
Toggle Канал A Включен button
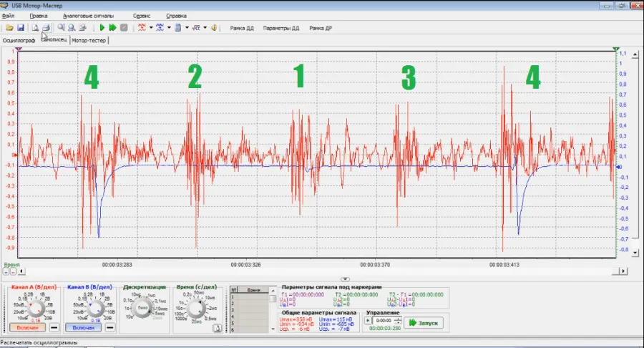(x=27, y=327)
